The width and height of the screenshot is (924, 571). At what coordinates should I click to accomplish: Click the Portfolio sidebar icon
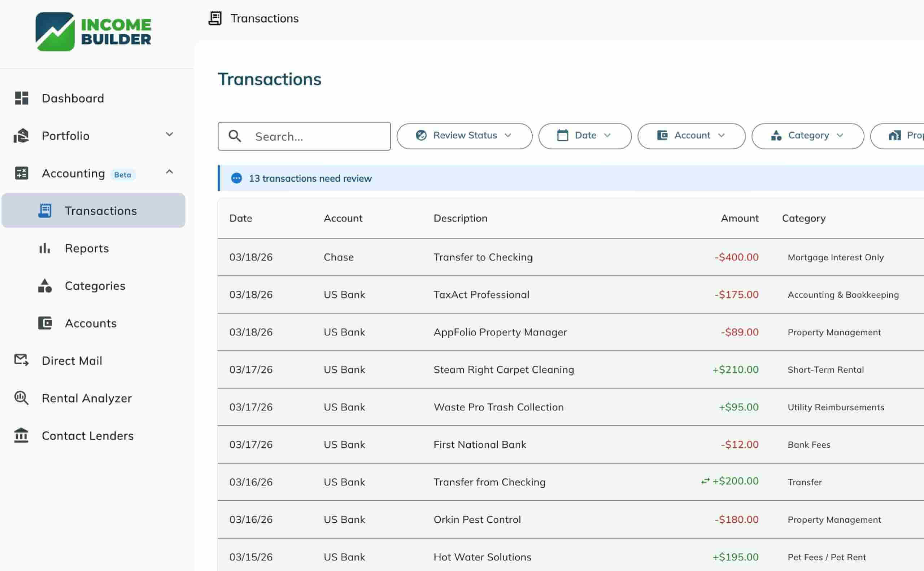(21, 136)
